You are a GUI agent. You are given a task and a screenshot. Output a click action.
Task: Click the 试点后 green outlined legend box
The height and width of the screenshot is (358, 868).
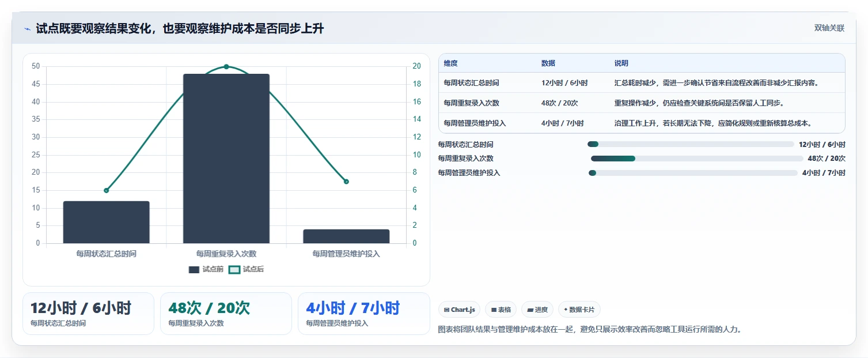tap(234, 270)
